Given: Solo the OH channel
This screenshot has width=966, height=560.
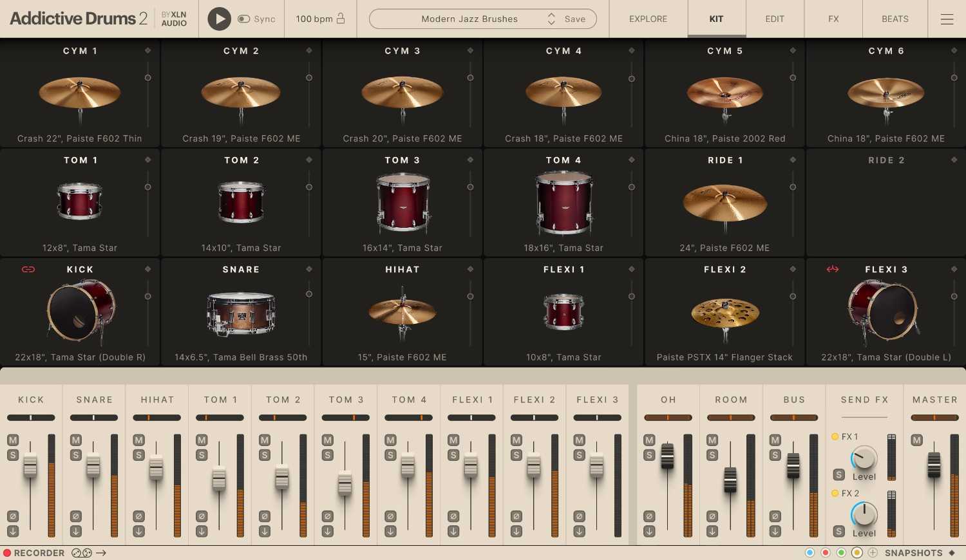Looking at the screenshot, I should tap(649, 455).
